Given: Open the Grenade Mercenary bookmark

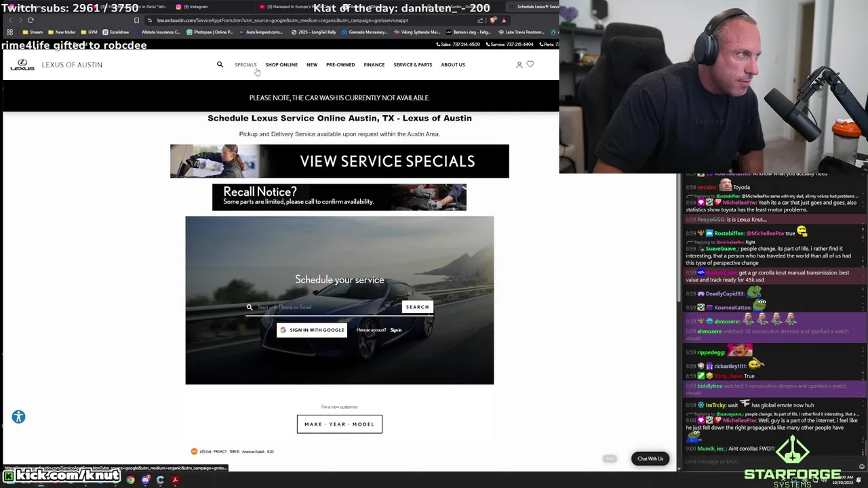Looking at the screenshot, I should click(365, 32).
